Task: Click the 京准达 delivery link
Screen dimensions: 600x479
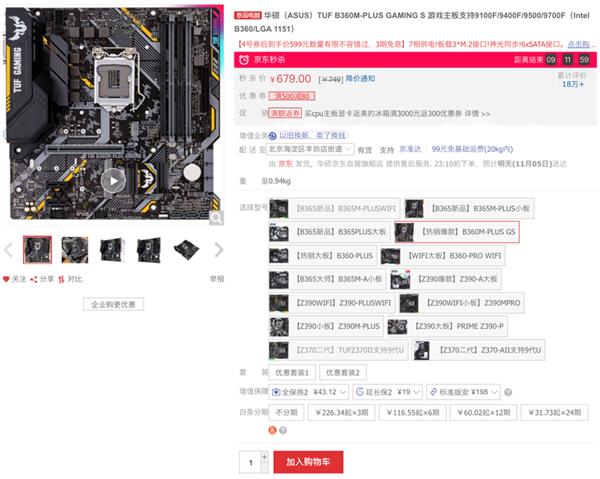Action: coord(410,149)
